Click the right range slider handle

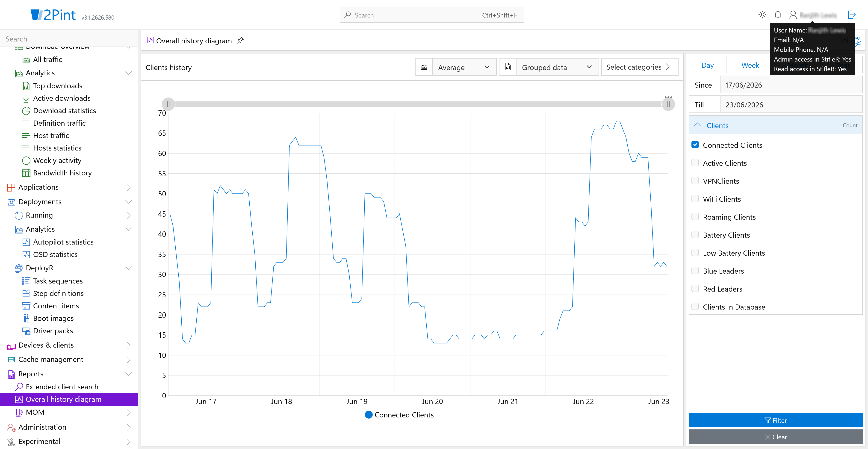click(668, 104)
